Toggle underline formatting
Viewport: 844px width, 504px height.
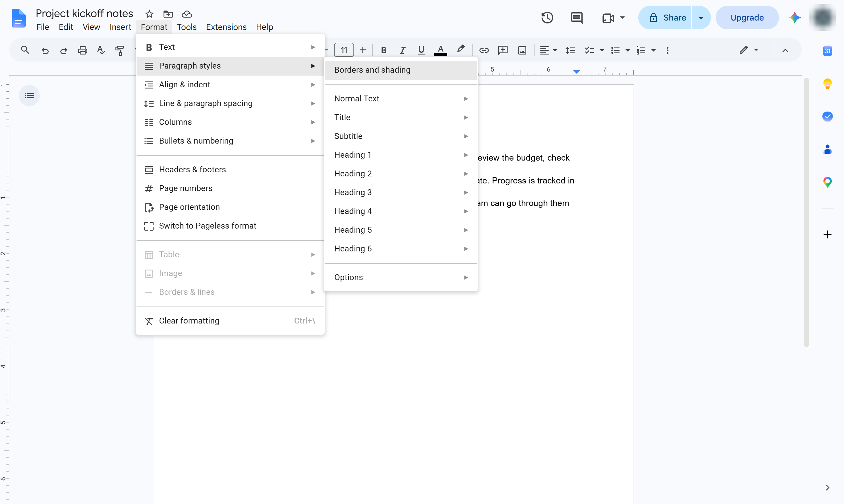pos(421,50)
